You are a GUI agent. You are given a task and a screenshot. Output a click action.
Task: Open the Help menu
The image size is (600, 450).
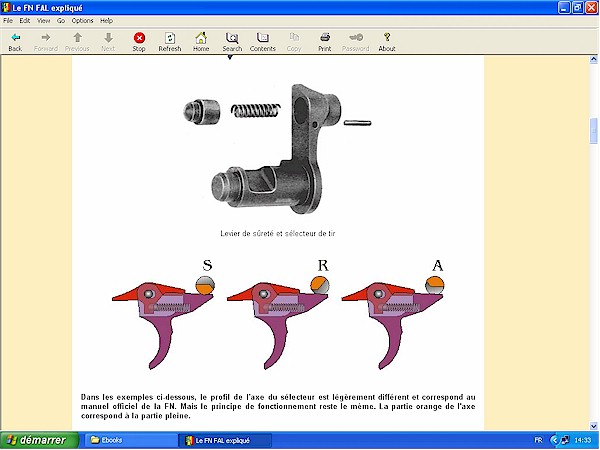[106, 21]
